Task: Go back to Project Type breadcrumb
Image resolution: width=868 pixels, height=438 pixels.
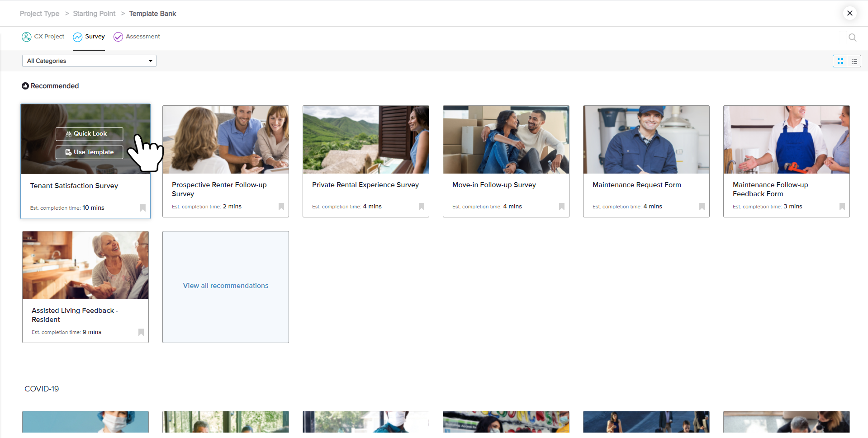Action: click(x=39, y=14)
